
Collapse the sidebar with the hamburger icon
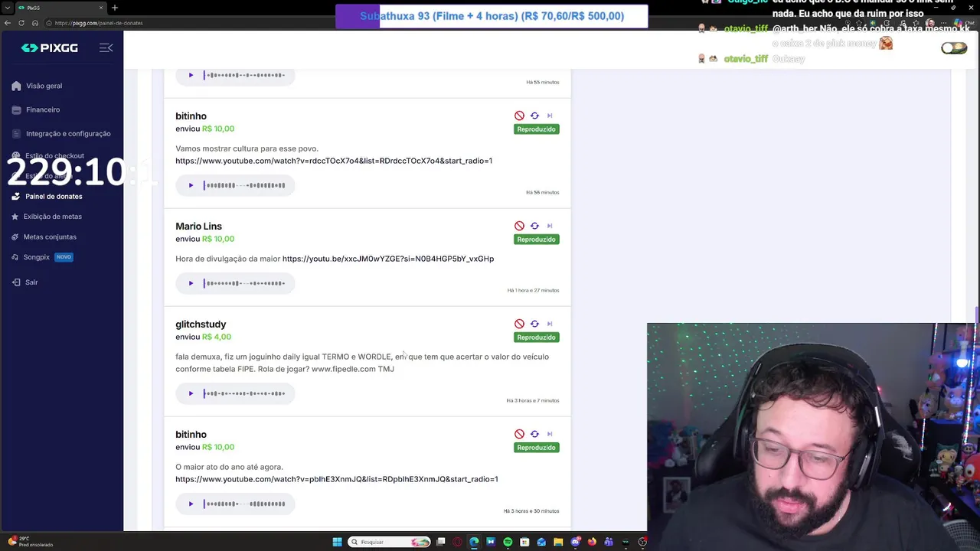click(x=106, y=47)
